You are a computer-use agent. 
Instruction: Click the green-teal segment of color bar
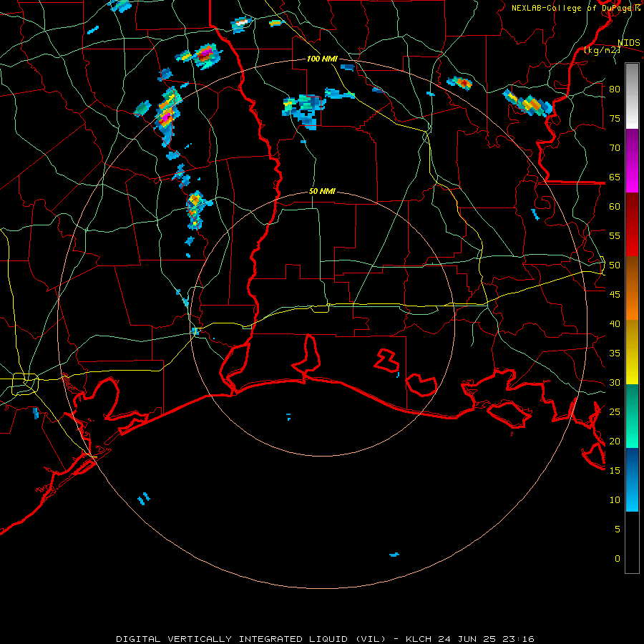(632, 416)
